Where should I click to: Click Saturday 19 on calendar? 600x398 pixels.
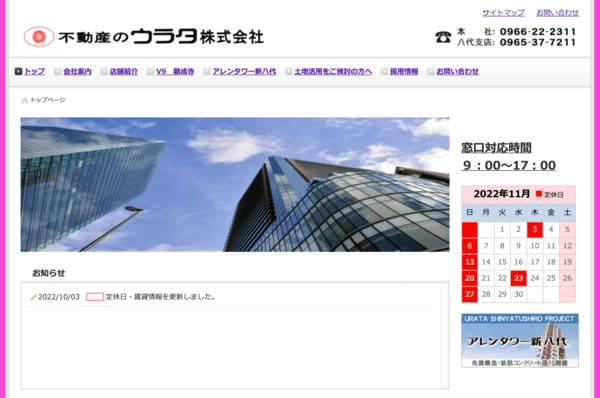(567, 262)
